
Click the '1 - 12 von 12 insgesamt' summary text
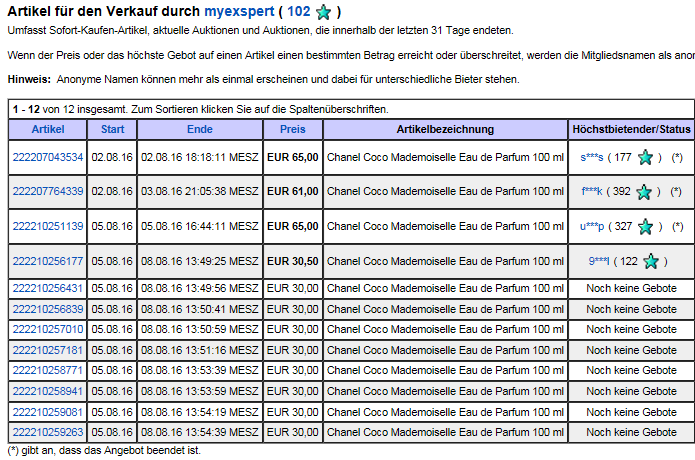coord(70,109)
